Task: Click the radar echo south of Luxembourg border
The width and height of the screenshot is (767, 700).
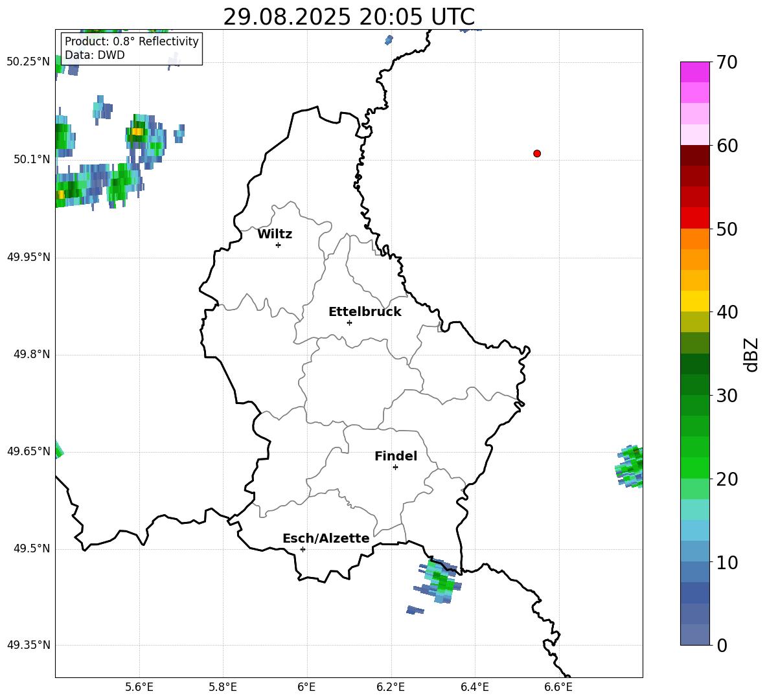Action: point(439,581)
